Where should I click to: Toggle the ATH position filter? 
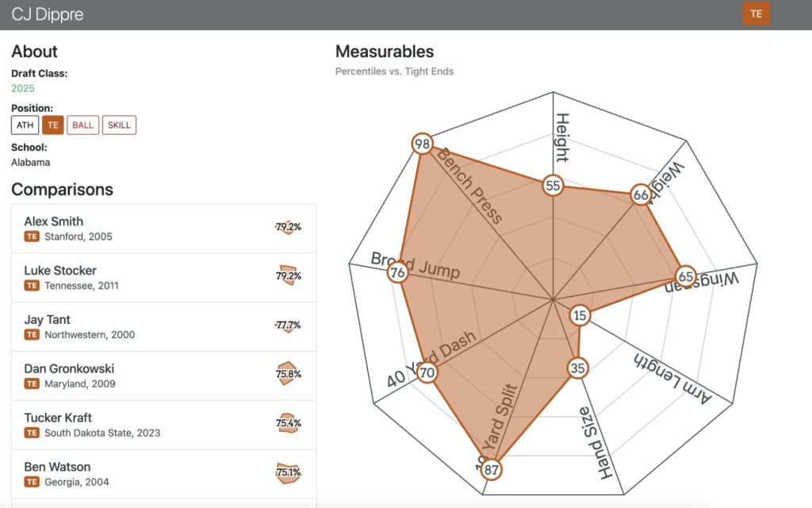25,125
